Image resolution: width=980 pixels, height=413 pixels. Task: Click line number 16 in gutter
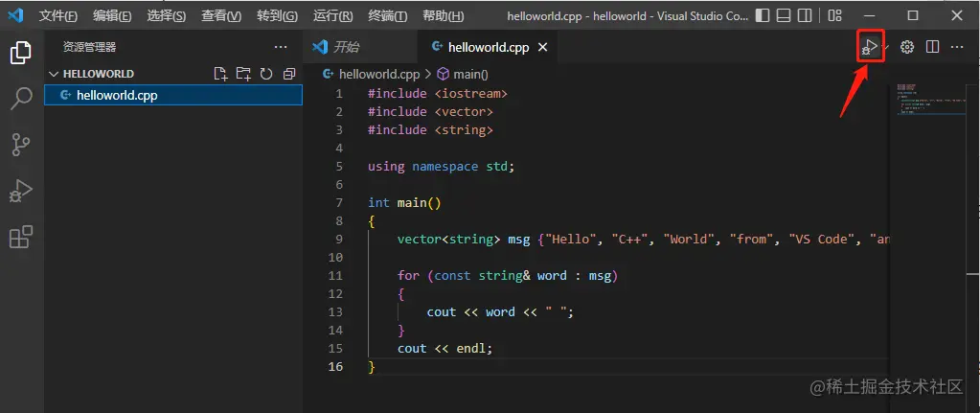point(335,366)
